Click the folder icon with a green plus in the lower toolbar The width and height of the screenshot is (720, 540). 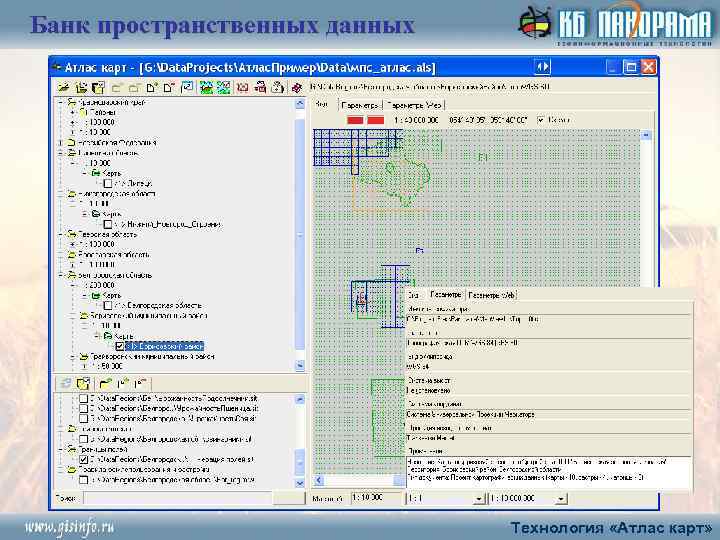click(105, 383)
